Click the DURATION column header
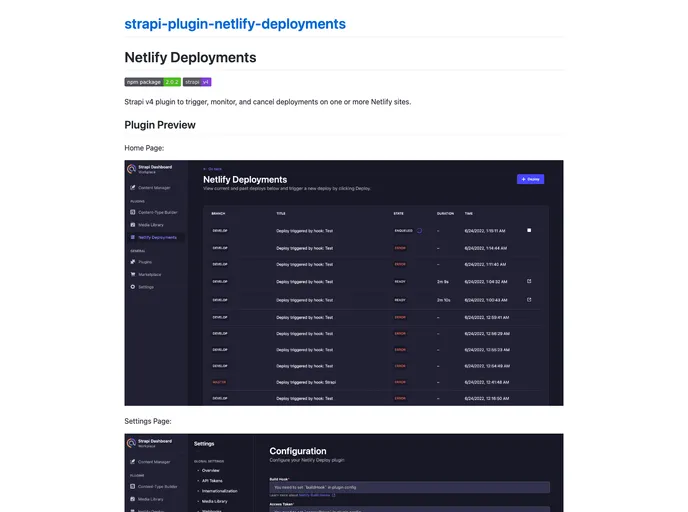The width and height of the screenshot is (688, 512). [x=445, y=214]
